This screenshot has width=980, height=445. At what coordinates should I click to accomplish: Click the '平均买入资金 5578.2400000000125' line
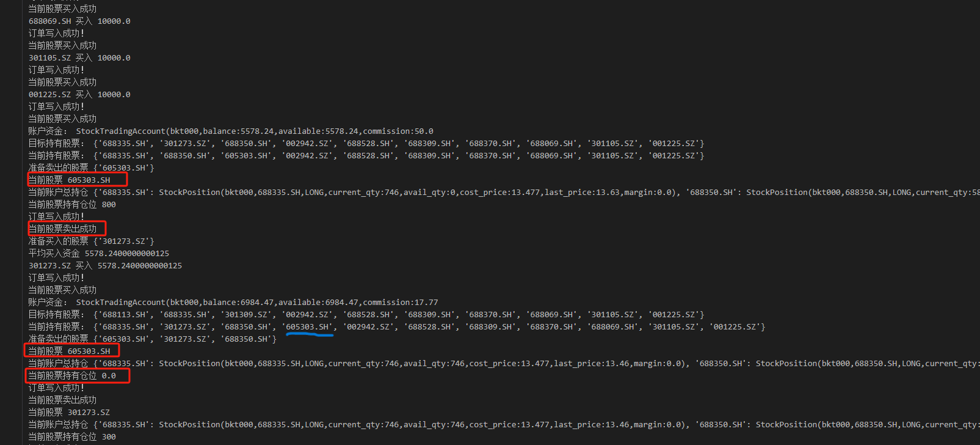pos(99,254)
